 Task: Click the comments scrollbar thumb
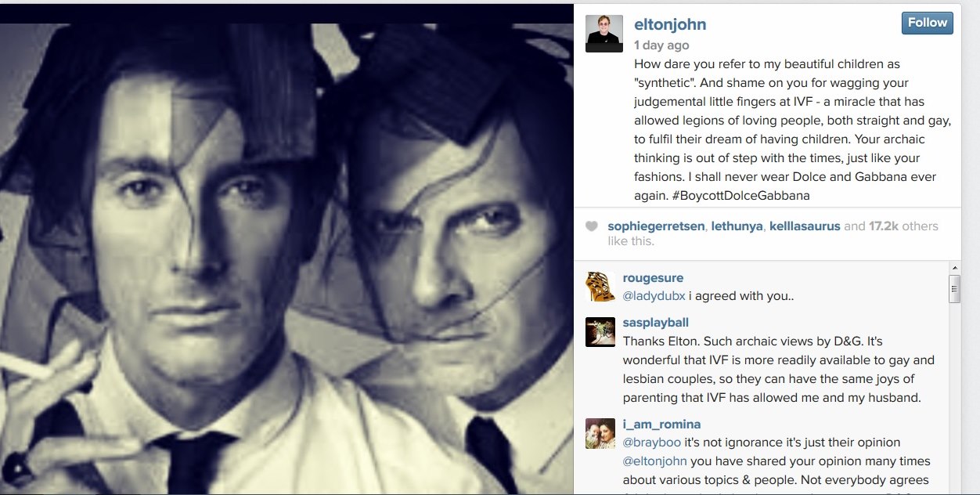[954, 288]
